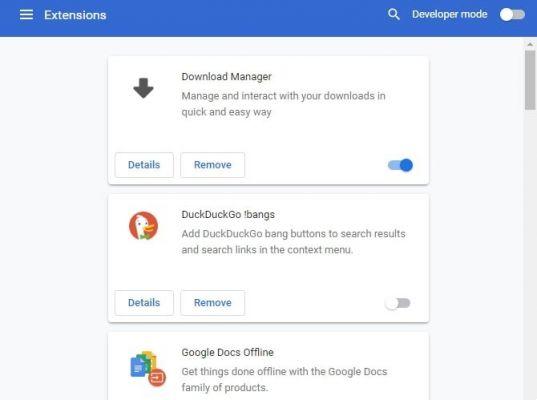Open the hamburger main menu
This screenshot has width=537, height=400.
click(x=26, y=15)
